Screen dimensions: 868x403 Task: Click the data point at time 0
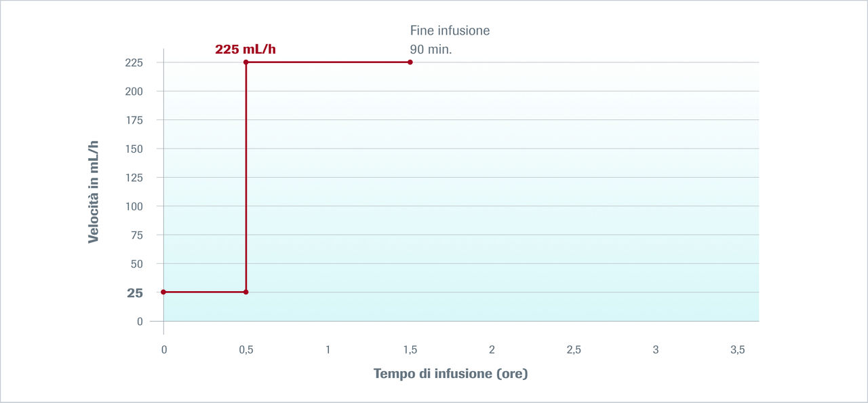pyautogui.click(x=163, y=292)
